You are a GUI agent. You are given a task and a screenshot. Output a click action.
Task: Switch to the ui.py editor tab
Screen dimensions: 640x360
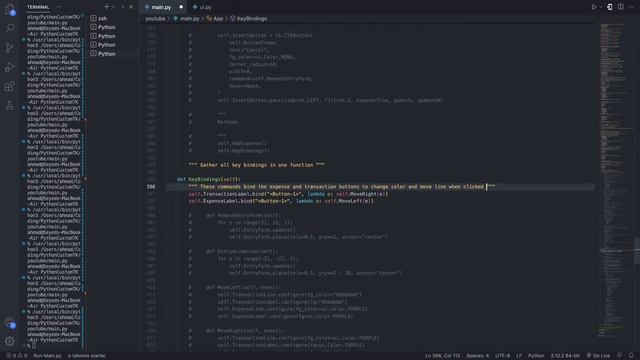202,7
